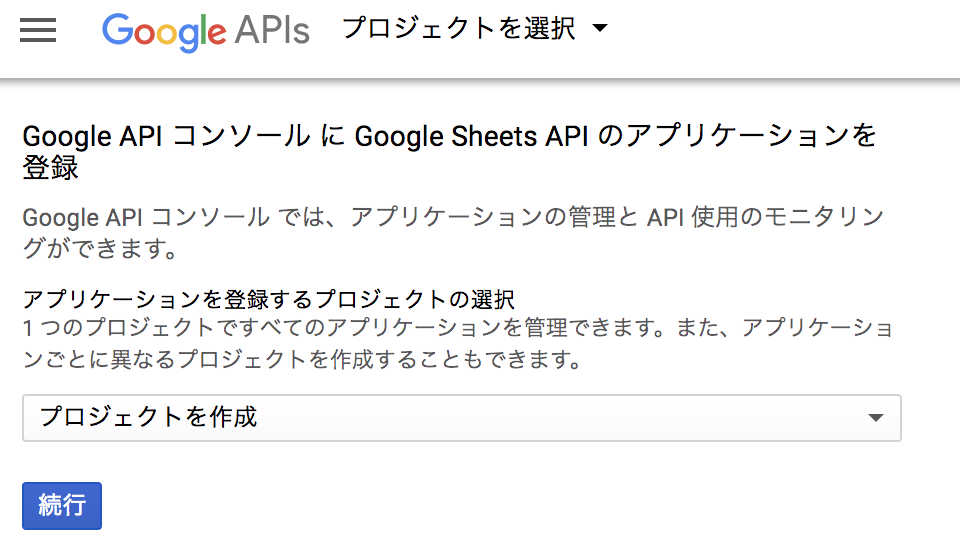The image size is (960, 548).
Task: Click subheading アプリケーションを登録するプロジェクトの選択
Action: tap(269, 299)
